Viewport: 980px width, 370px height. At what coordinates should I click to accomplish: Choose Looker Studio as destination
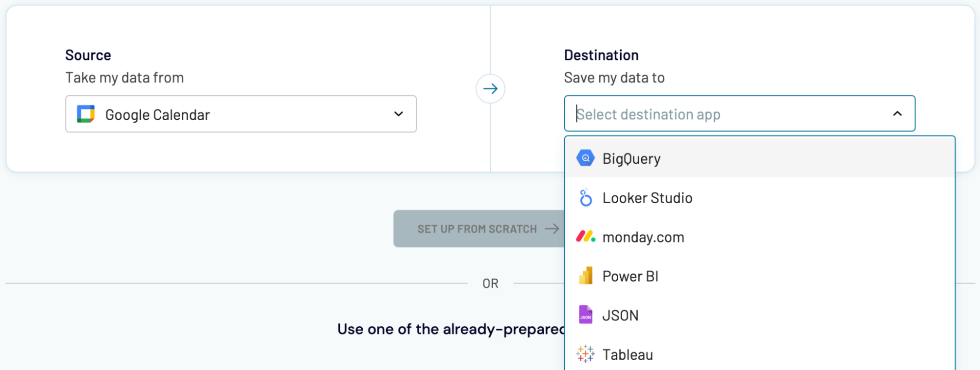pyautogui.click(x=760, y=197)
